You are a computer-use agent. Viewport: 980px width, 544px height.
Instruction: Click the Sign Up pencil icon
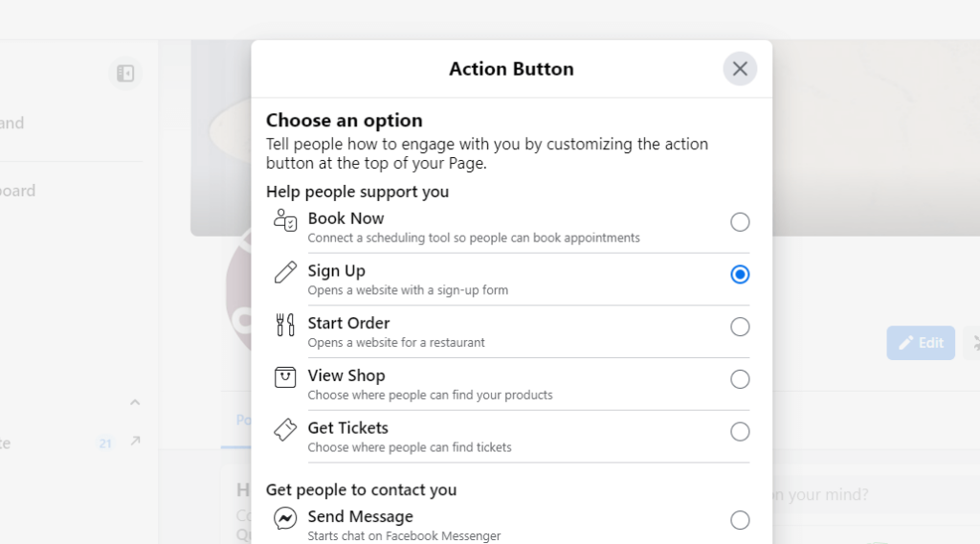pos(285,273)
